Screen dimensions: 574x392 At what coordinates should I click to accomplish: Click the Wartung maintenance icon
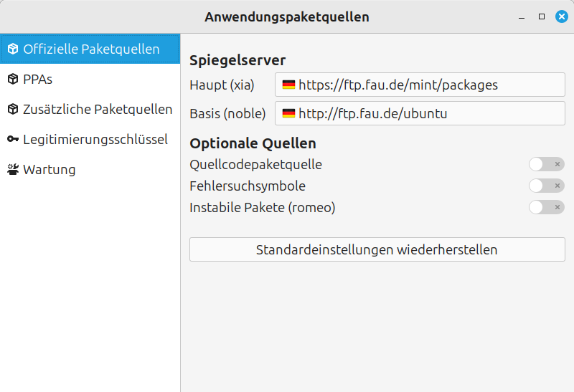(13, 170)
